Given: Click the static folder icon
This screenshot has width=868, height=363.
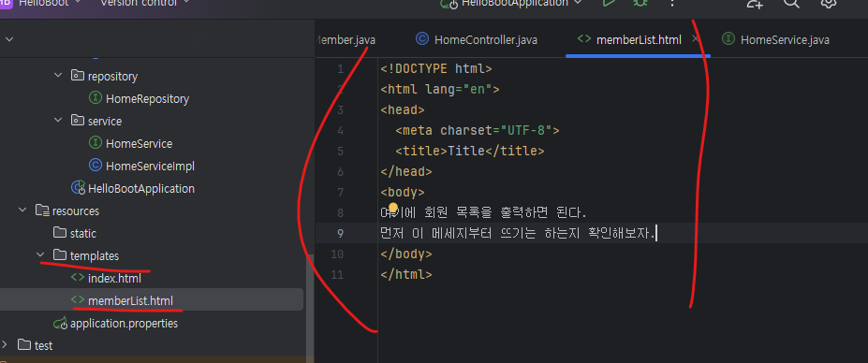Looking at the screenshot, I should (59, 233).
